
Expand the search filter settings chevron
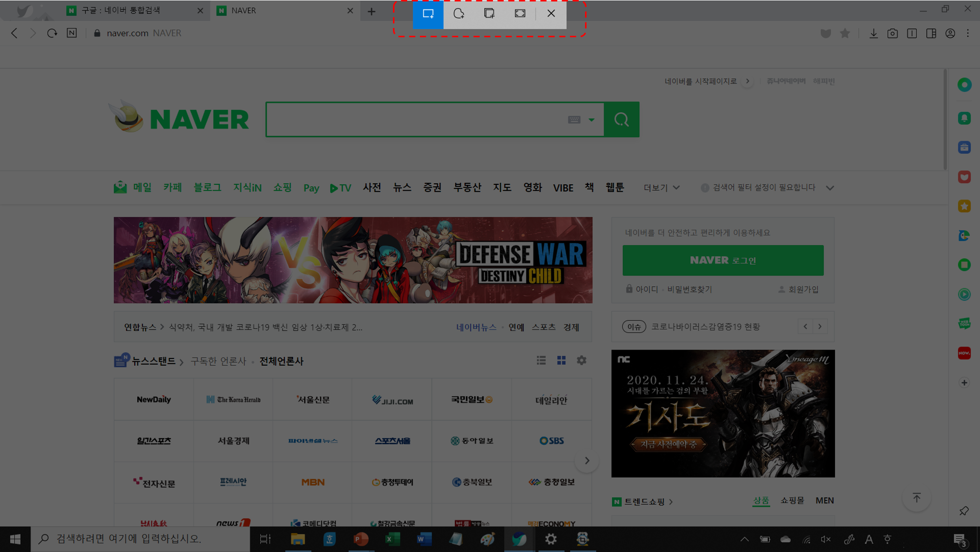click(830, 188)
